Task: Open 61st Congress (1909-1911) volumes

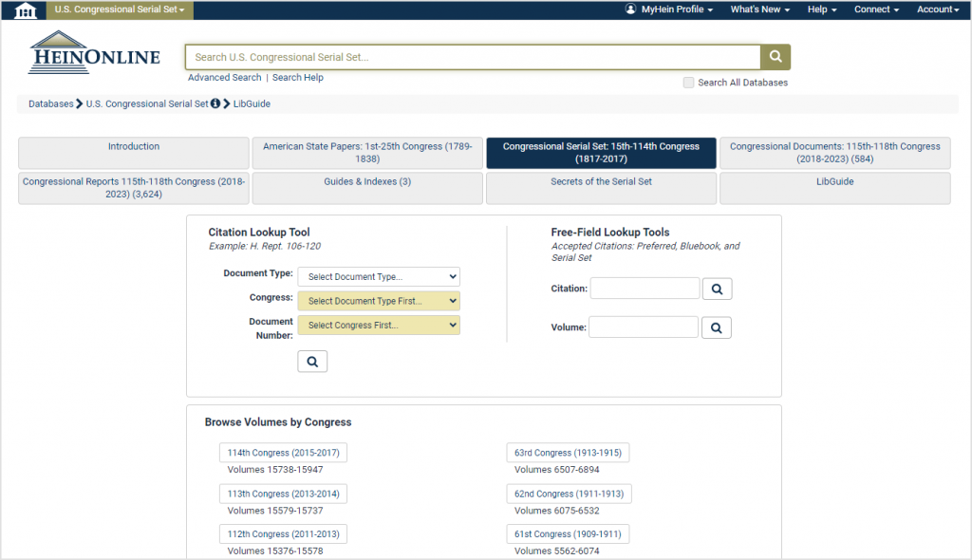Action: pos(568,534)
